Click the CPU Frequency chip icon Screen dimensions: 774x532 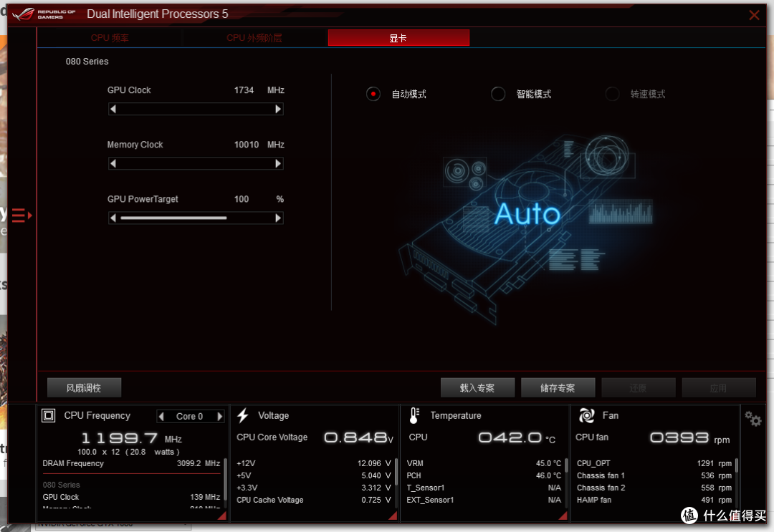point(49,415)
